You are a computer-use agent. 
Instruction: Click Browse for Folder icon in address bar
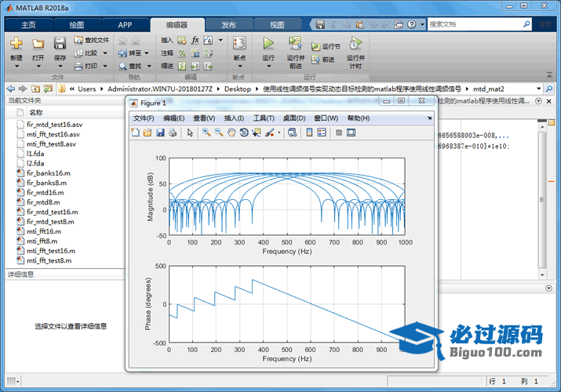pyautogui.click(x=48, y=89)
